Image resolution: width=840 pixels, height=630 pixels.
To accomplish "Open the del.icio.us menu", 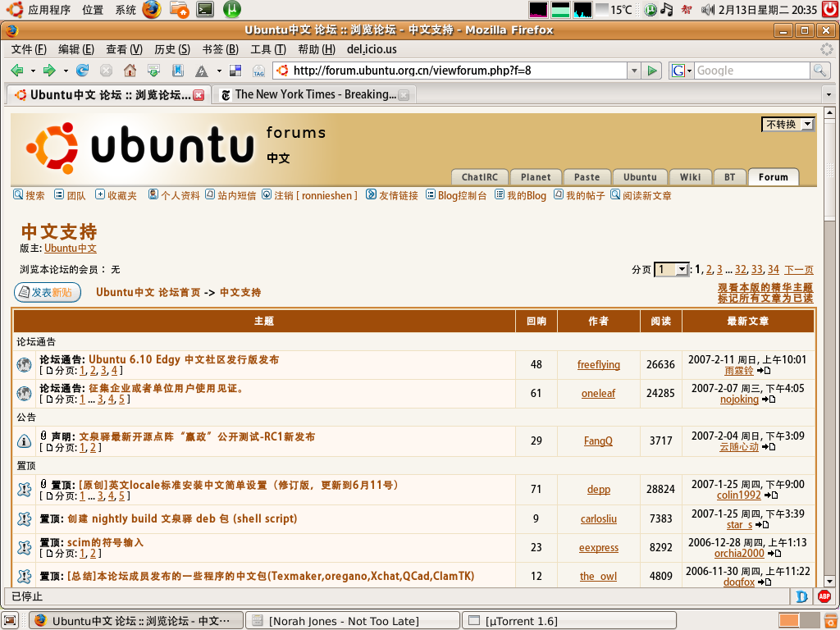I will [x=372, y=49].
